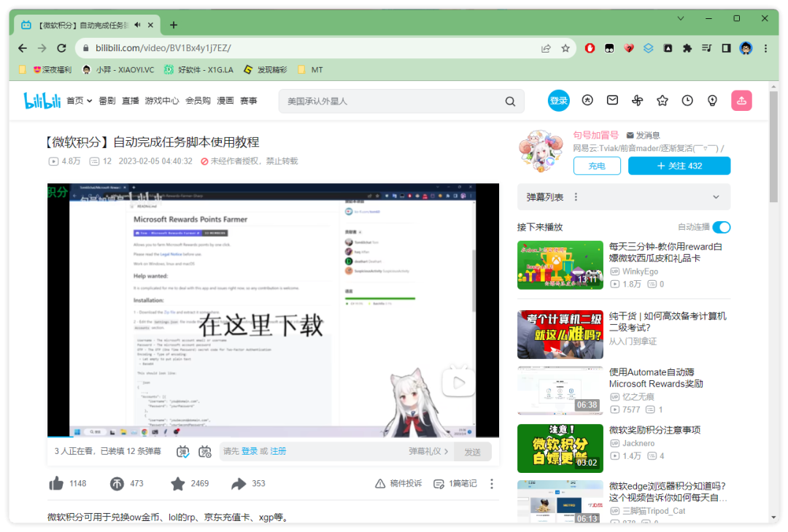Open a new browser tab
Image resolution: width=788 pixels, height=532 pixels.
(x=174, y=25)
